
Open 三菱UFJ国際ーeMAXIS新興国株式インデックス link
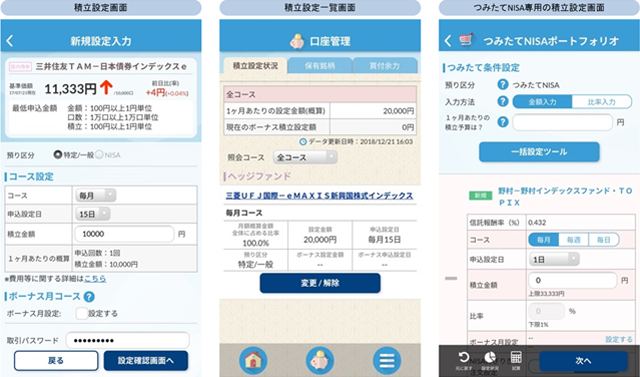point(319,196)
